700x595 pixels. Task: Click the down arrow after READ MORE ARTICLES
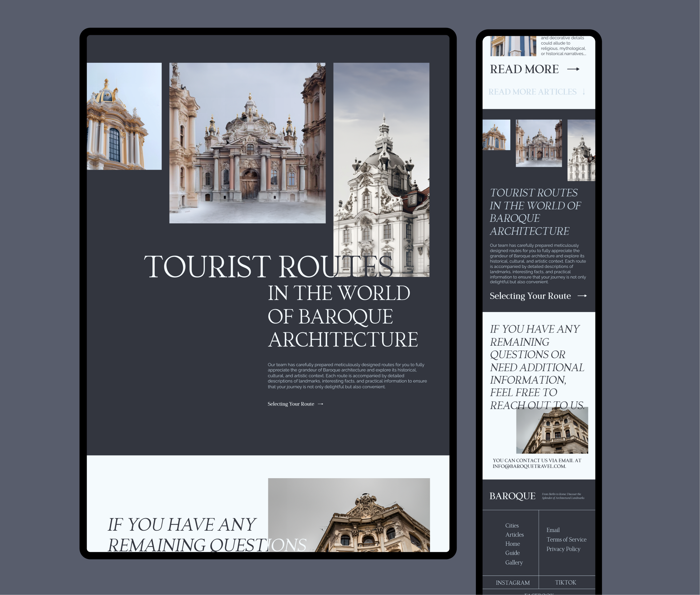(584, 92)
